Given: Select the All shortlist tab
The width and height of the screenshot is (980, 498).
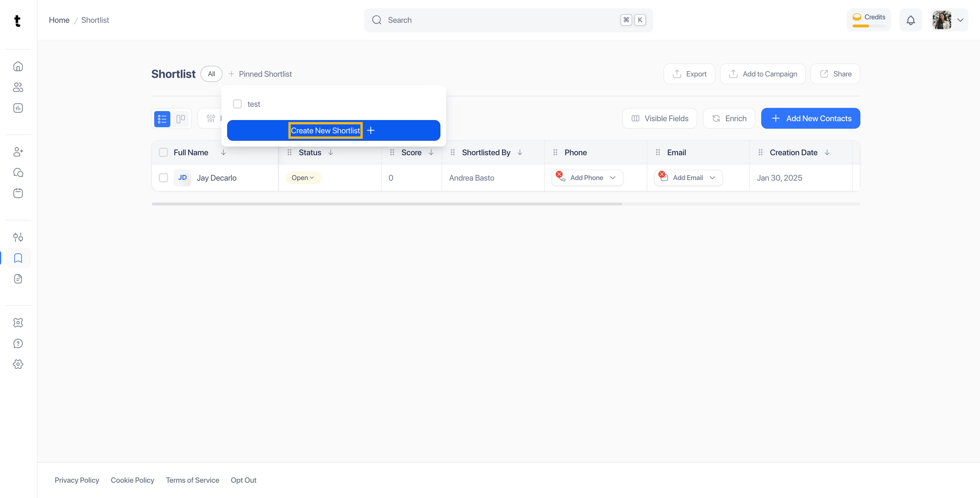Looking at the screenshot, I should [x=211, y=74].
